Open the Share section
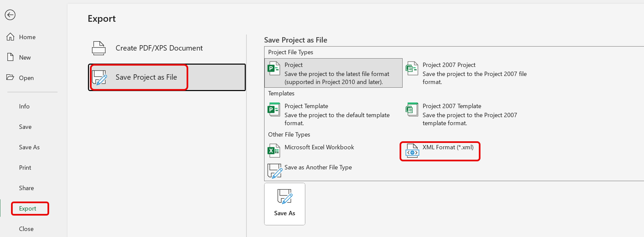The image size is (644, 237). click(26, 188)
